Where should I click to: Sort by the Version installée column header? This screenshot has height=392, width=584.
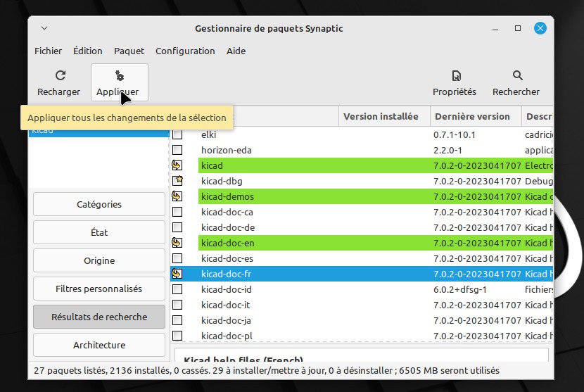(x=384, y=117)
